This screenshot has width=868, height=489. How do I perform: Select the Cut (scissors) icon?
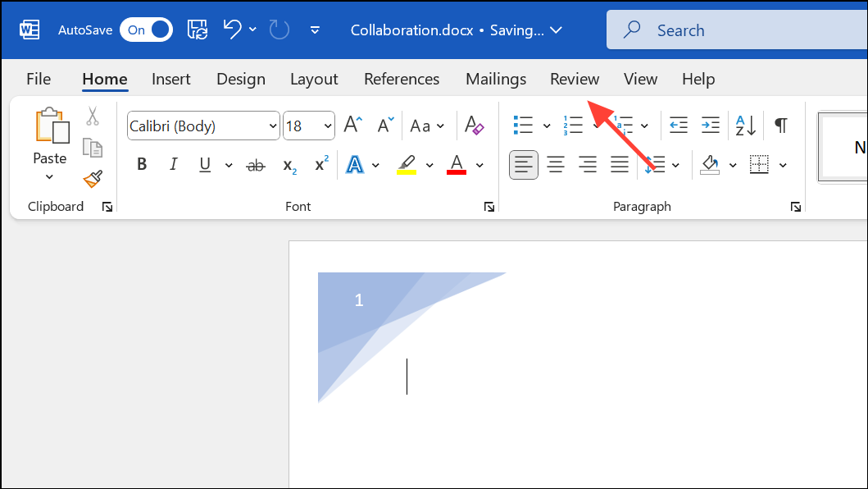click(x=93, y=117)
